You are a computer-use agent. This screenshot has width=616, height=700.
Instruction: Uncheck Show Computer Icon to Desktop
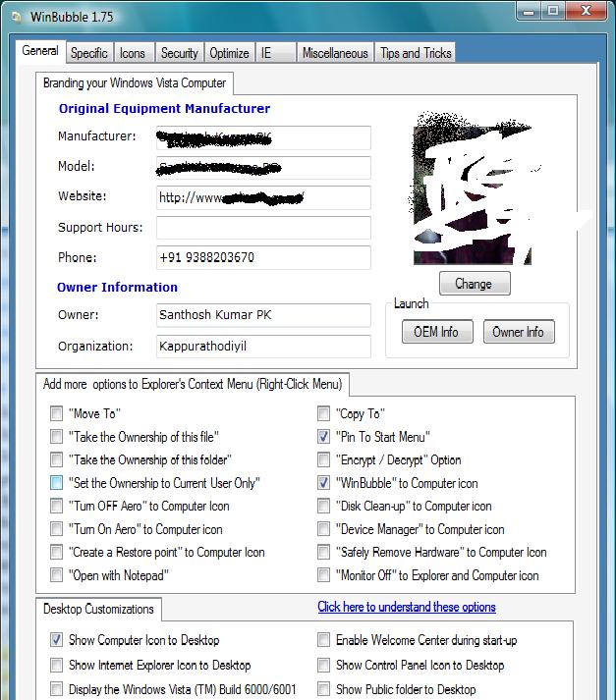[56, 640]
